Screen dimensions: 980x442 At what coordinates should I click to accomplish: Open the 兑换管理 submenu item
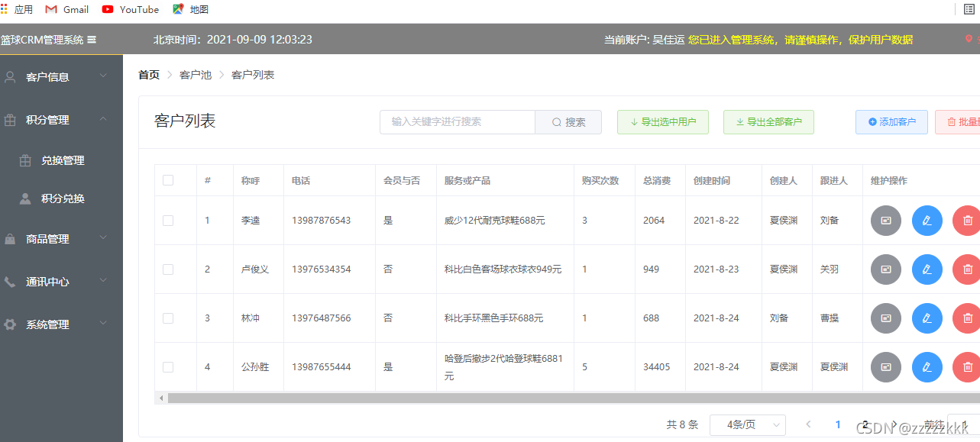61,160
